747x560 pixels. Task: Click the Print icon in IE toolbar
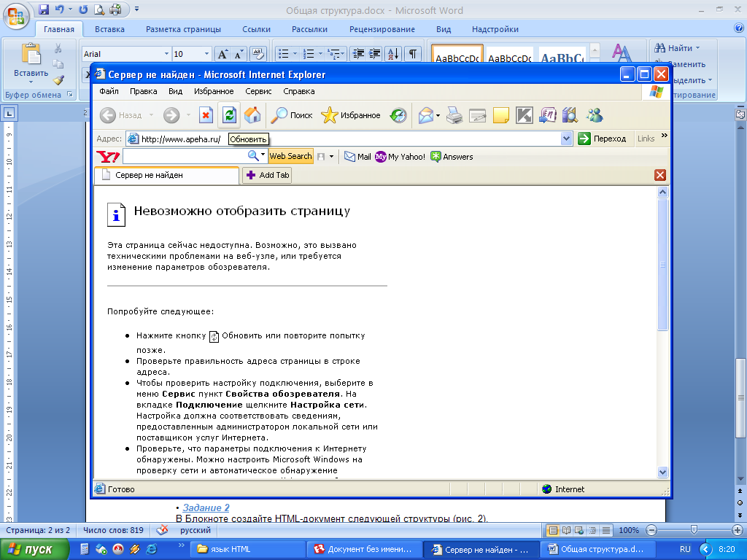(454, 114)
